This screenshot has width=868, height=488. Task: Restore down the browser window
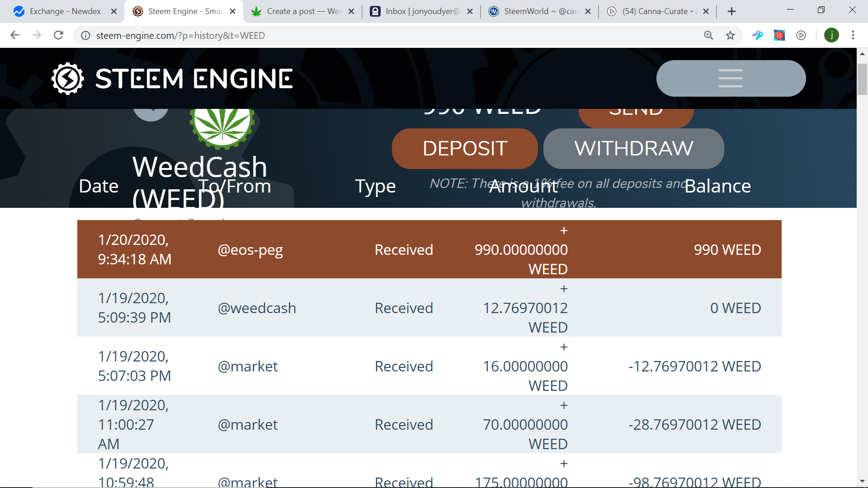pos(821,9)
